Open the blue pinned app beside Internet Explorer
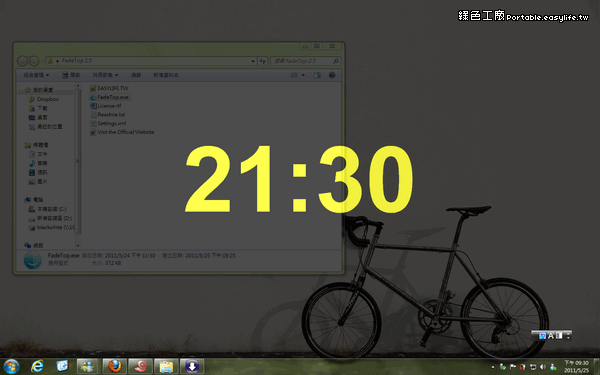 point(62,367)
